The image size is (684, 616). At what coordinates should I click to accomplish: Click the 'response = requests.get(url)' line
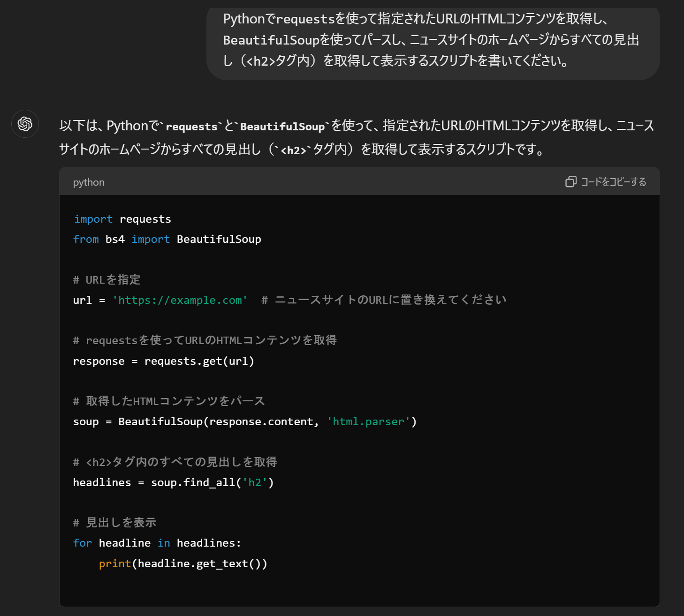[163, 361]
